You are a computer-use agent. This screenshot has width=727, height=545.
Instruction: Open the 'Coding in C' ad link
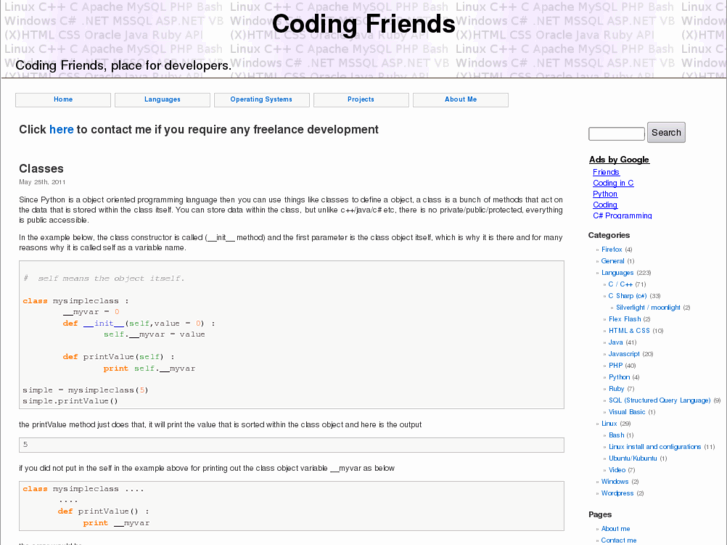613,183
